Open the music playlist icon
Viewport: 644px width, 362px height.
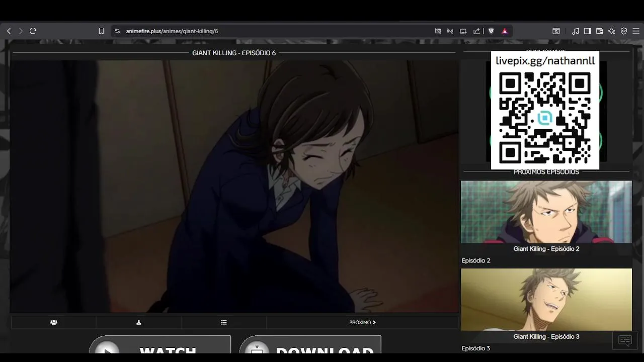[x=576, y=31]
